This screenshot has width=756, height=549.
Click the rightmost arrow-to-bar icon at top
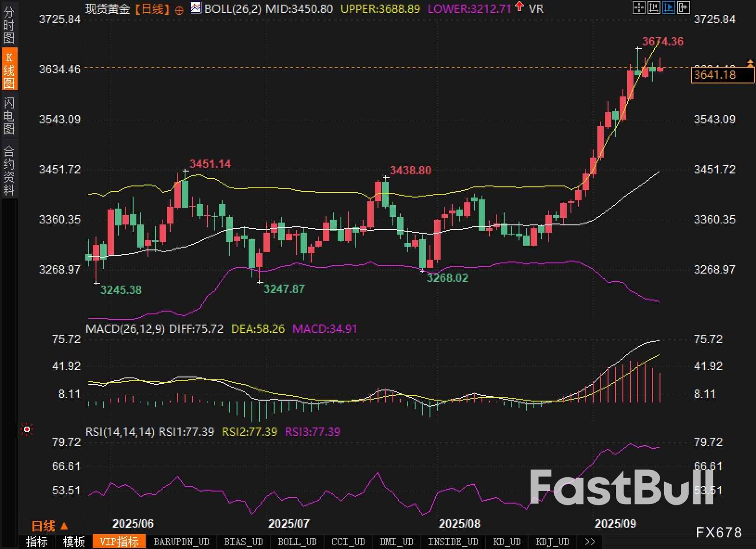point(683,7)
